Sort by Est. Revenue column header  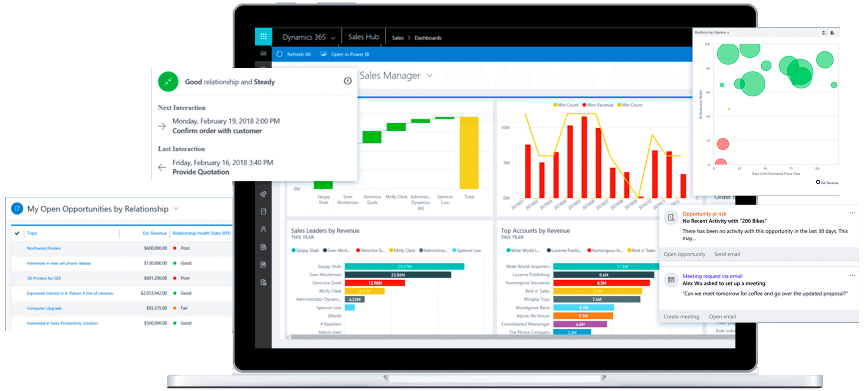(x=155, y=233)
